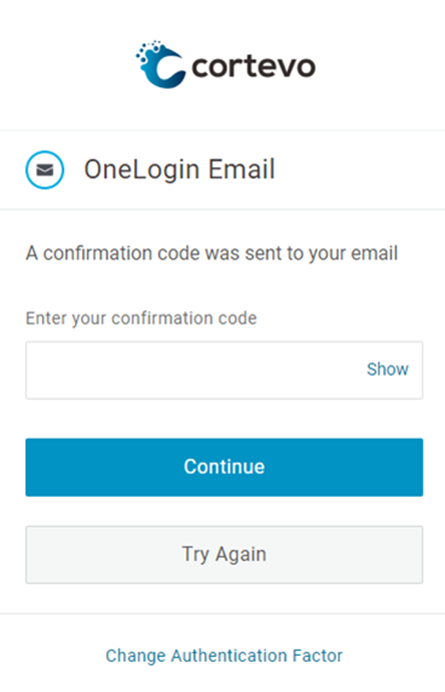This screenshot has width=445, height=692.
Task: Select the word 'Email' in the heading
Action: 242,169
